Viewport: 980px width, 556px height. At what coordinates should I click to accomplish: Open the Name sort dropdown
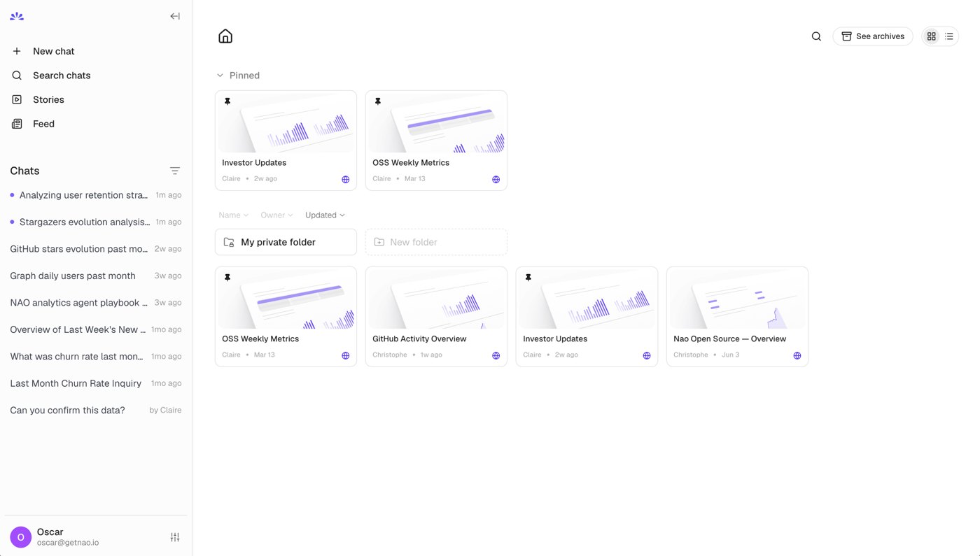point(233,215)
